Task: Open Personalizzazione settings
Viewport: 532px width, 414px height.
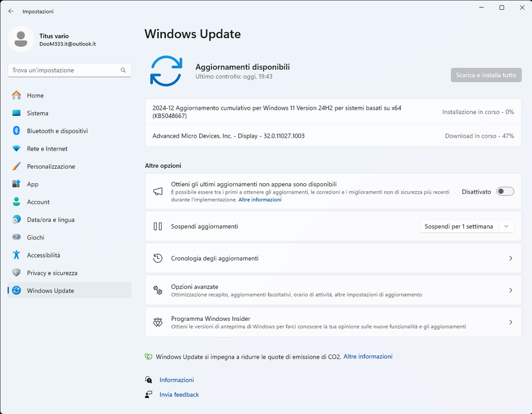Action: (x=69, y=167)
